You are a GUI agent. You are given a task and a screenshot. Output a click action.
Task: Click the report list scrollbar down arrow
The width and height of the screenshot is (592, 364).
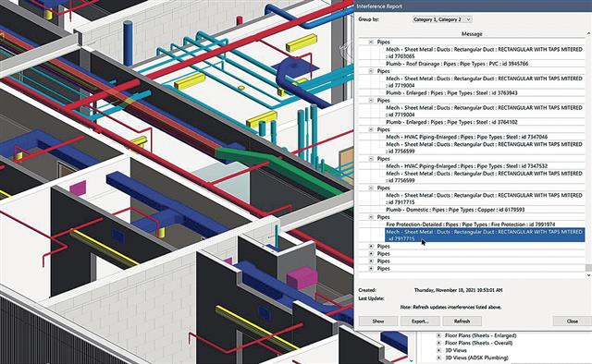pyautogui.click(x=588, y=275)
